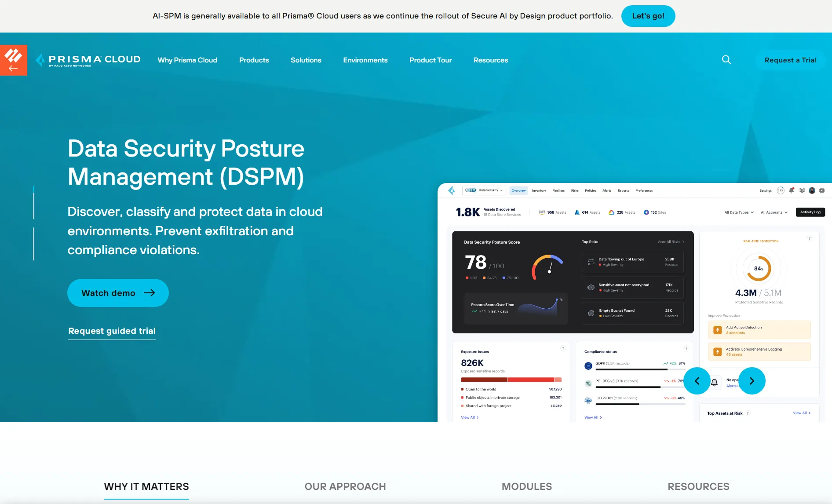
Task: Click the settings grid icon in dashboard header
Action: (823, 190)
